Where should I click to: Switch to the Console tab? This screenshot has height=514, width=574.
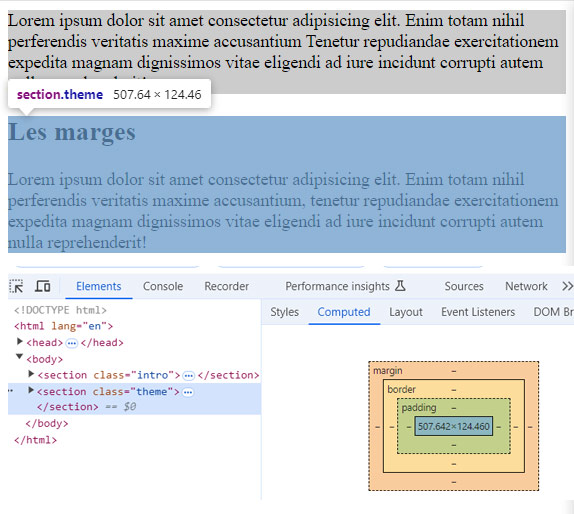[x=163, y=286]
